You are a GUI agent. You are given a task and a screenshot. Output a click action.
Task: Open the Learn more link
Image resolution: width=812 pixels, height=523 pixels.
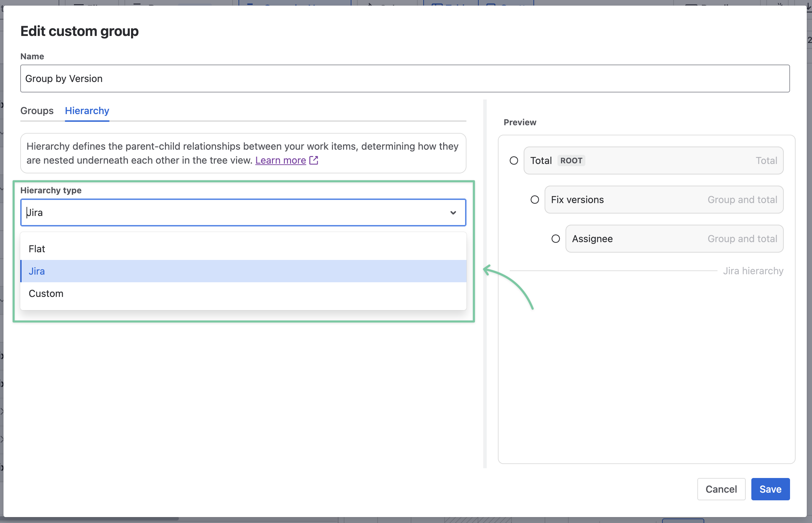(280, 160)
